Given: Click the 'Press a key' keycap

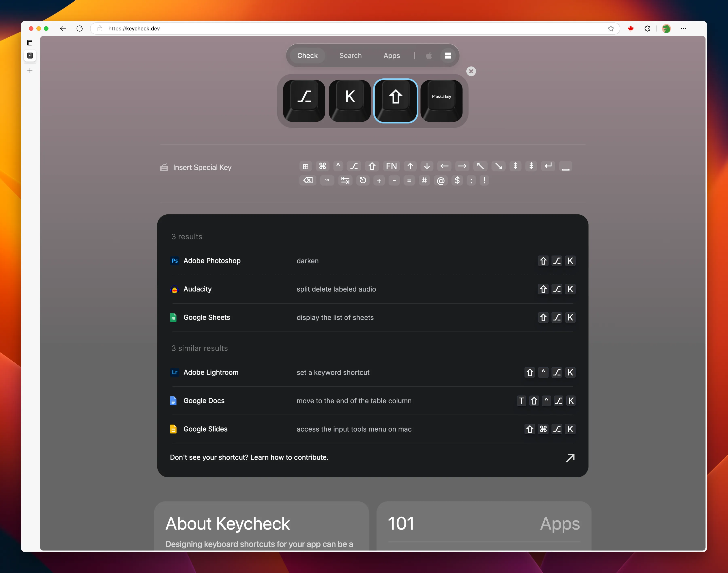Looking at the screenshot, I should click(441, 101).
